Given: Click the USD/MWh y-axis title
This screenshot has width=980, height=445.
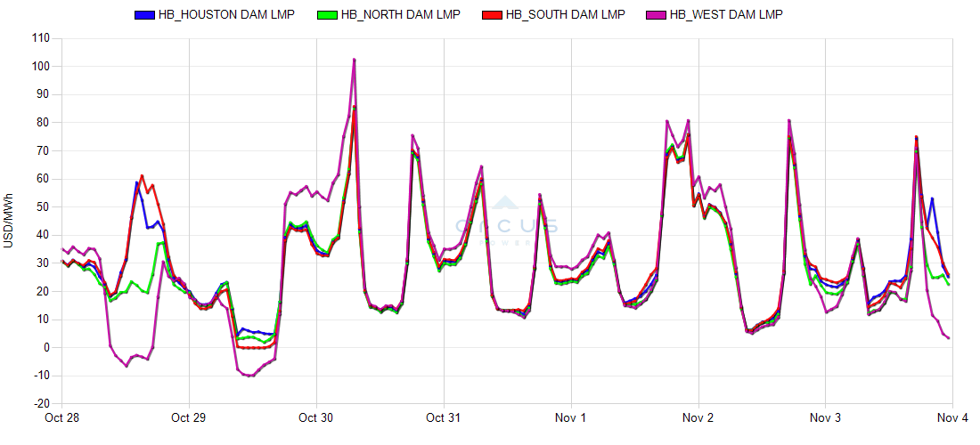Looking at the screenshot, I should tap(9, 220).
